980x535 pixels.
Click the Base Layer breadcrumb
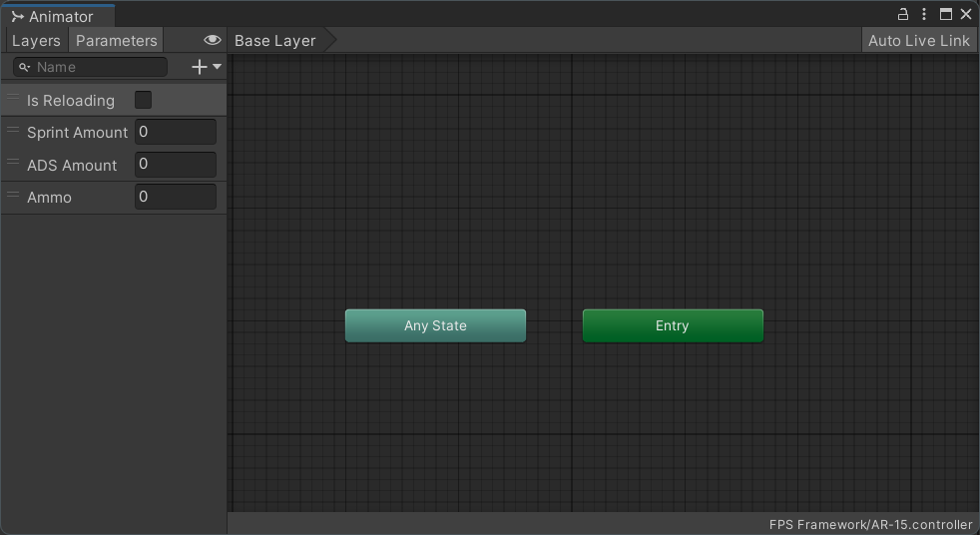[275, 41]
